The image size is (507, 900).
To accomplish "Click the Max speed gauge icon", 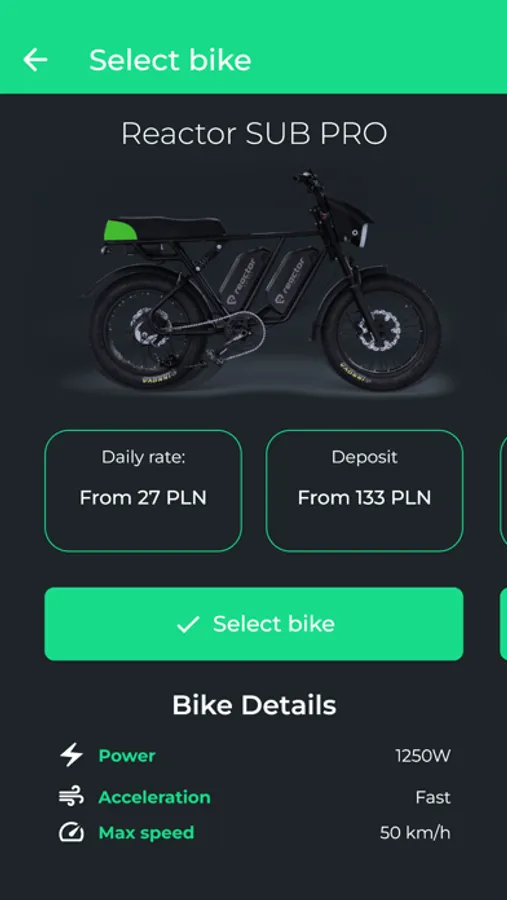I will click(x=71, y=832).
